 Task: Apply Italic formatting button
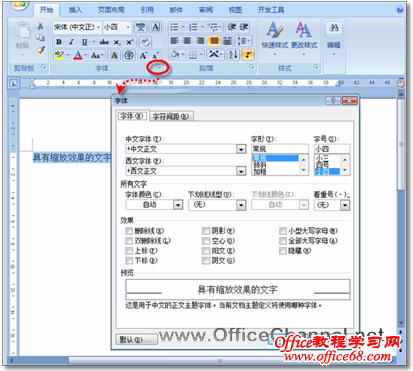coord(71,42)
